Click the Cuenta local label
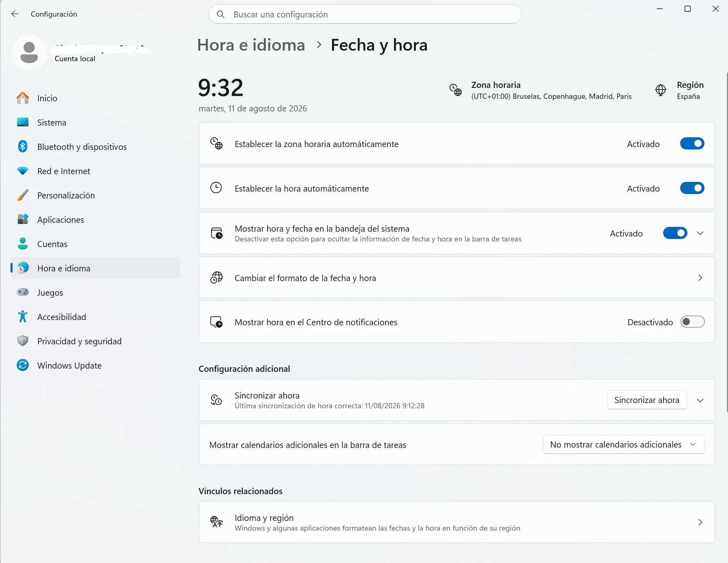Image resolution: width=728 pixels, height=563 pixels. pyautogui.click(x=75, y=59)
